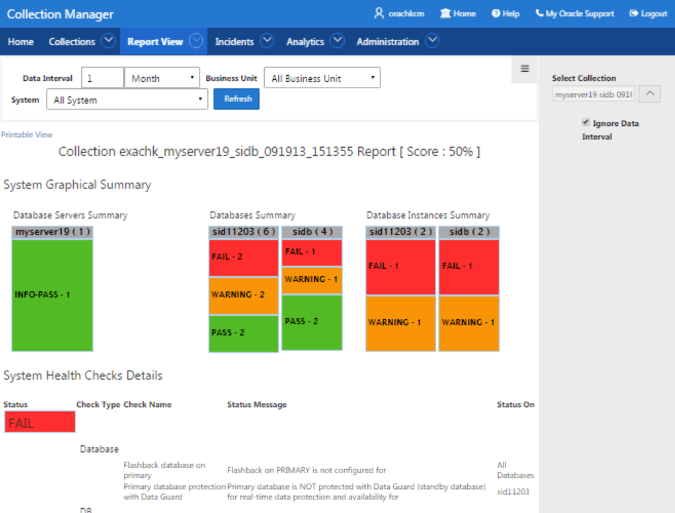Open Help via the question mark icon

(496, 14)
